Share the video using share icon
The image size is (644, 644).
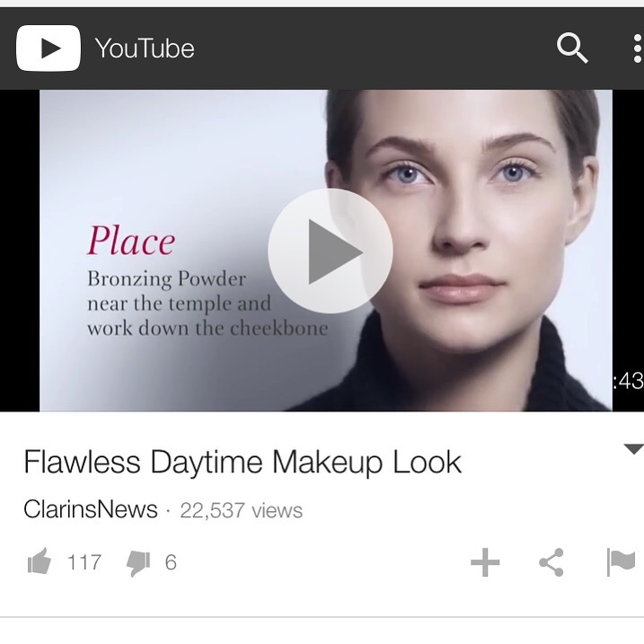point(551,562)
